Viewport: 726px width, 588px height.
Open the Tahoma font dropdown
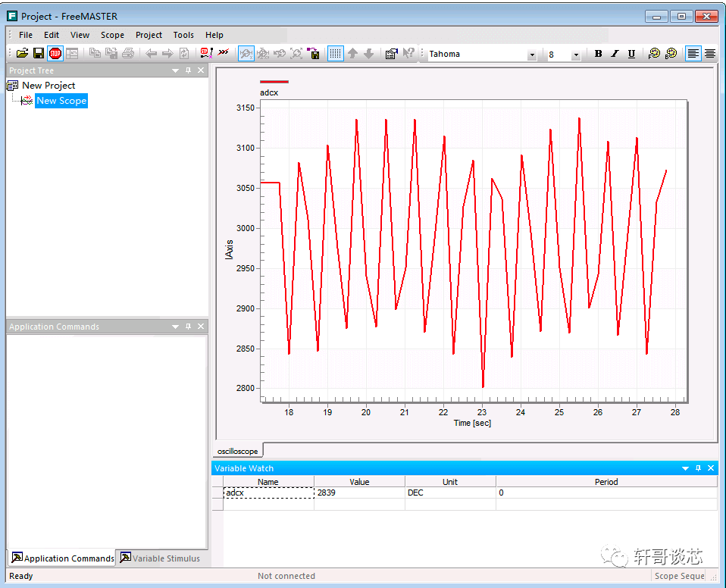pos(531,55)
